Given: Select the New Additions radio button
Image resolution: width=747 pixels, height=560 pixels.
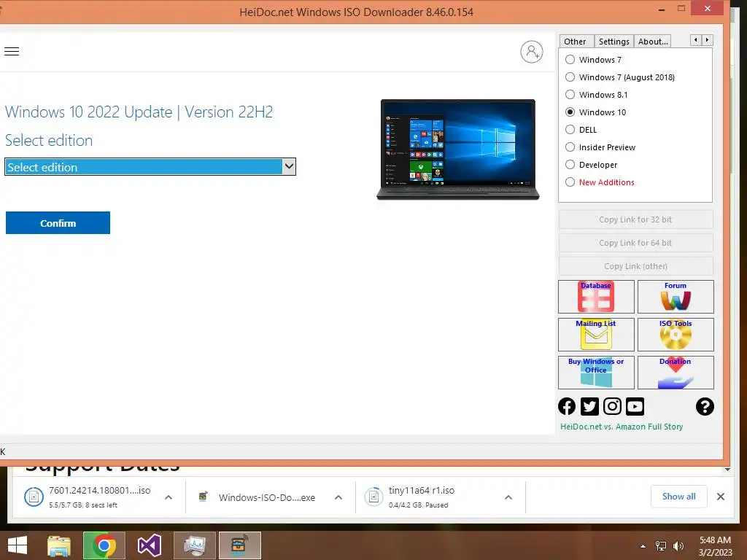Looking at the screenshot, I should pyautogui.click(x=570, y=182).
